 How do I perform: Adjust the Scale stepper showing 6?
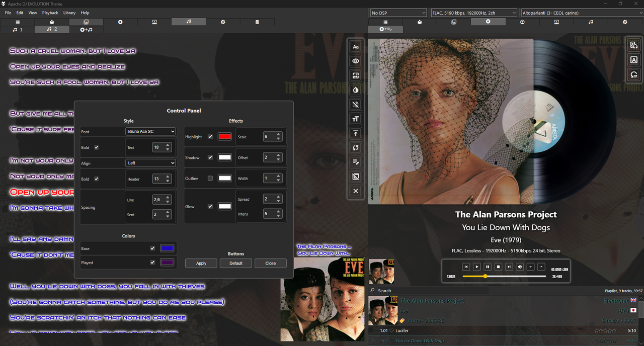tap(273, 137)
